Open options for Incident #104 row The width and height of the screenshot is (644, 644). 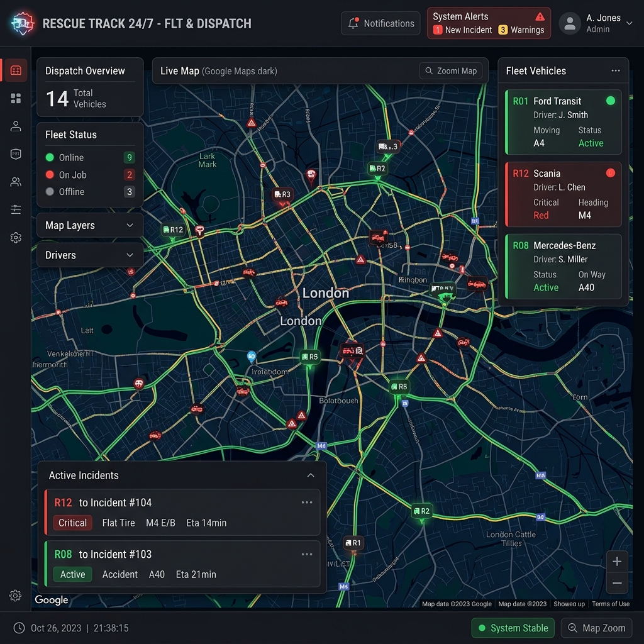click(307, 502)
